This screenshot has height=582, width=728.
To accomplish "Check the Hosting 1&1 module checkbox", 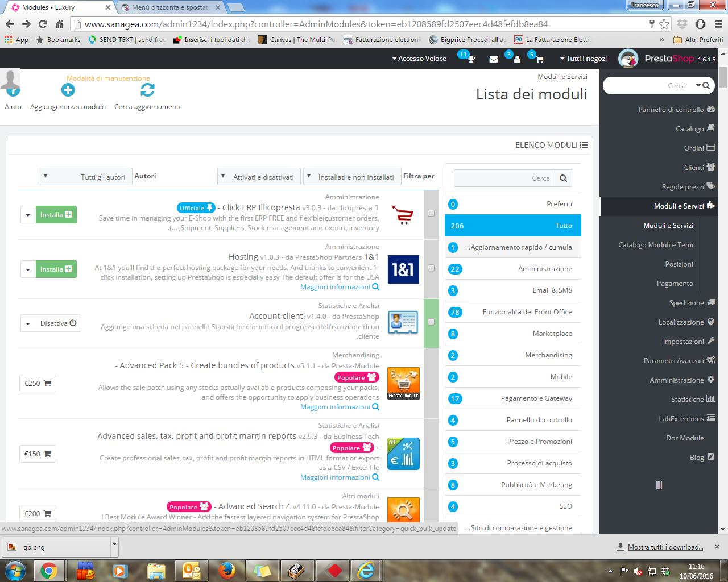I will [x=431, y=268].
